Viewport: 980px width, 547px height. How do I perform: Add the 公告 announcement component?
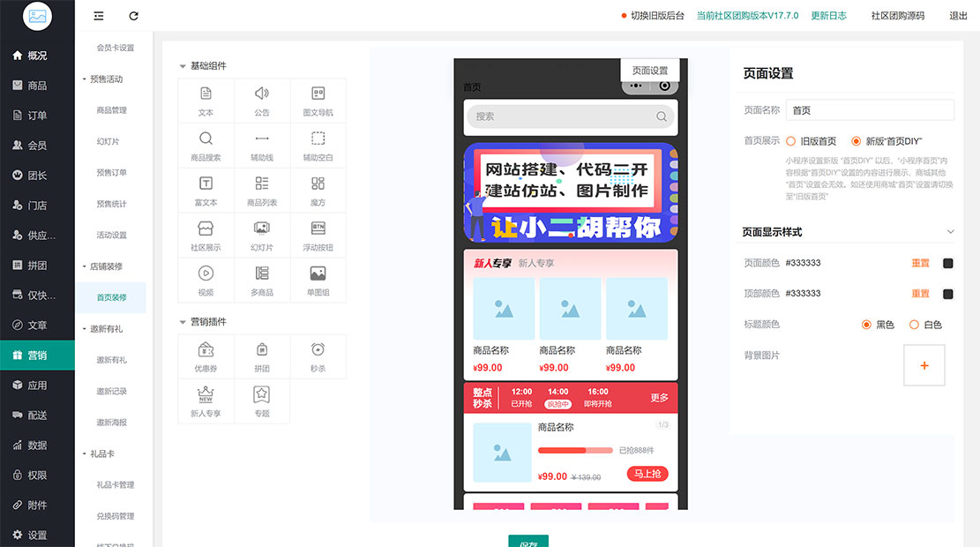[x=262, y=101]
